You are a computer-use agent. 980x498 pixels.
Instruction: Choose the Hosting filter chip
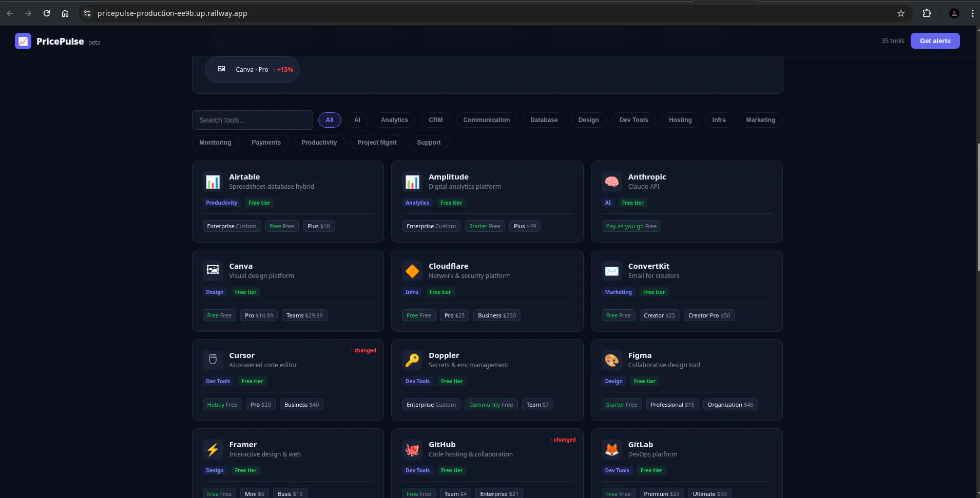click(680, 120)
